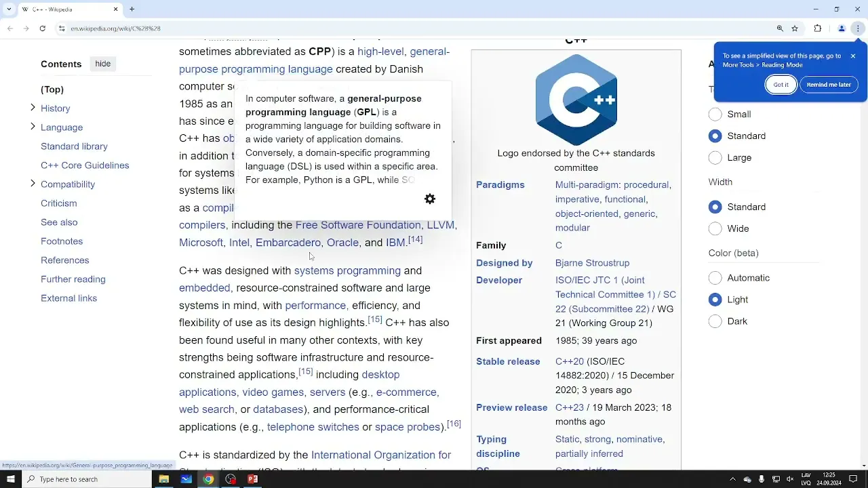Open the Bjarne Stroustrup infobox link
This screenshot has height=488, width=868.
point(592,263)
